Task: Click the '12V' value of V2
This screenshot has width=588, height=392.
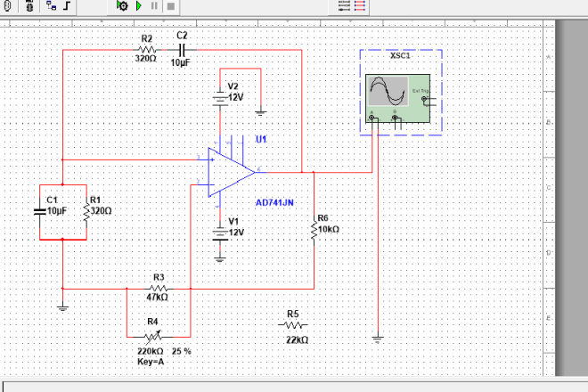Action: click(236, 97)
